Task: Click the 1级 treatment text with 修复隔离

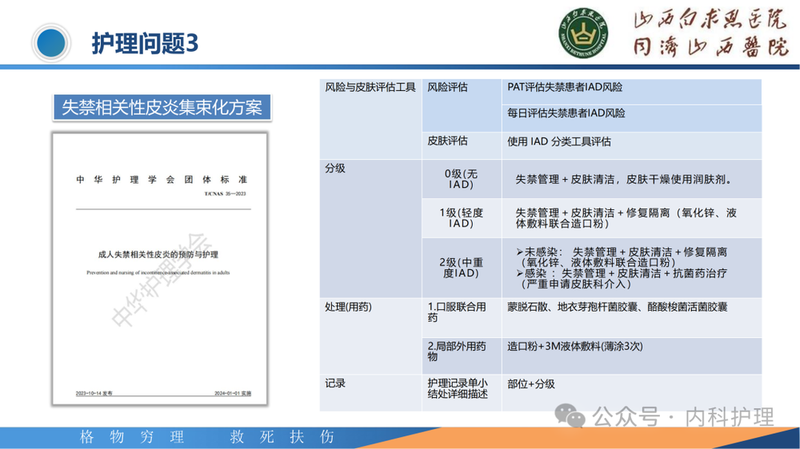Action: 626,218
